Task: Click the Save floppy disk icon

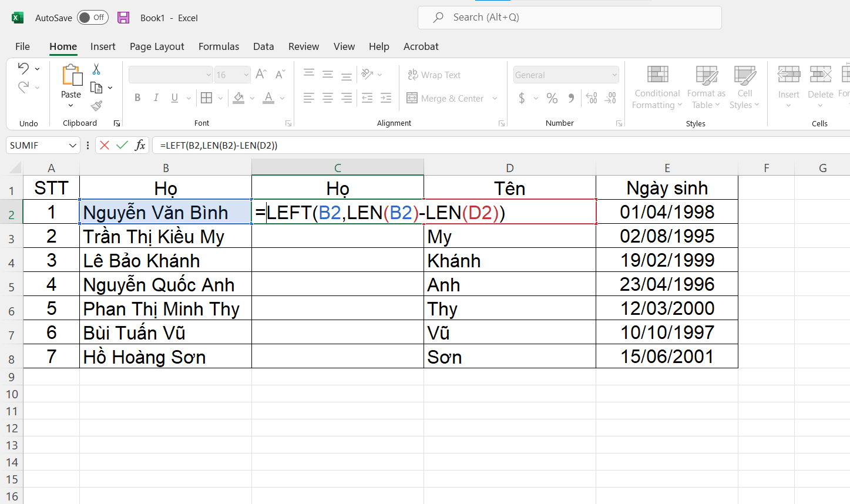Action: coord(123,18)
